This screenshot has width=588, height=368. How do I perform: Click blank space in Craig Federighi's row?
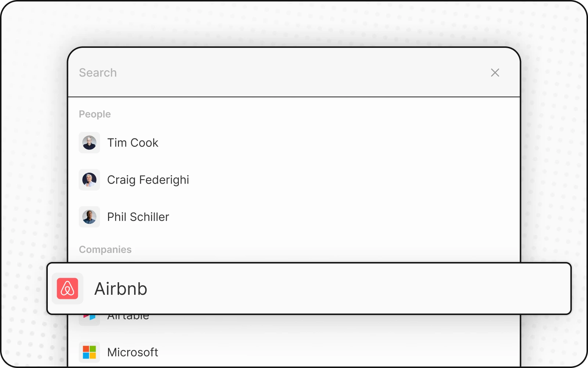click(331, 180)
